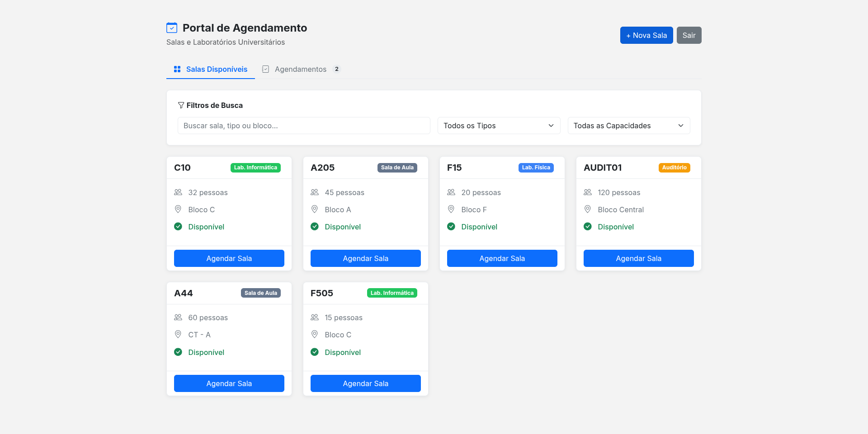868x434 pixels.
Task: Switch to the Agendamentos tab
Action: [x=301, y=69]
